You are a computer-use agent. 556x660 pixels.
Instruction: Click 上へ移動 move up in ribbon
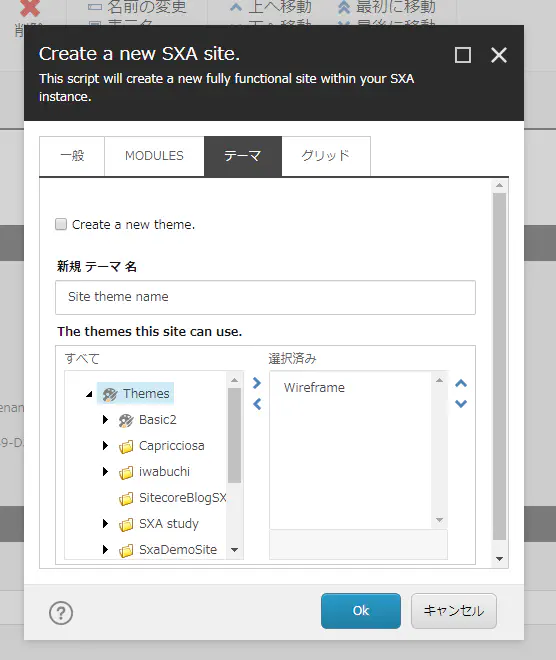271,7
